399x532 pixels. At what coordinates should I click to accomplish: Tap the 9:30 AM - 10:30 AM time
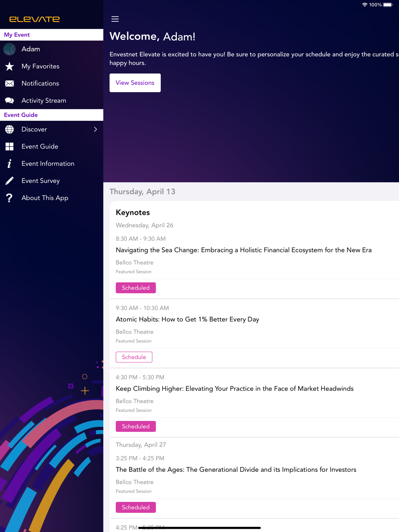click(x=142, y=308)
